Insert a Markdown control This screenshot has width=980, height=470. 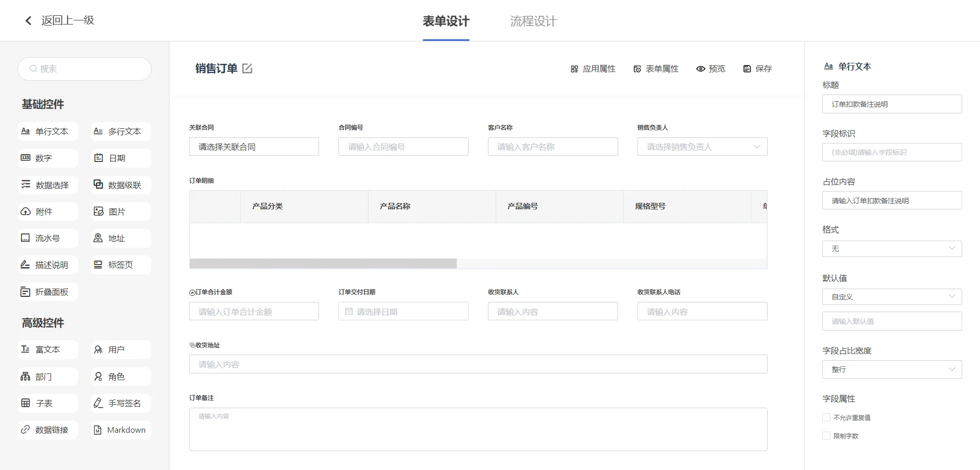coord(121,430)
